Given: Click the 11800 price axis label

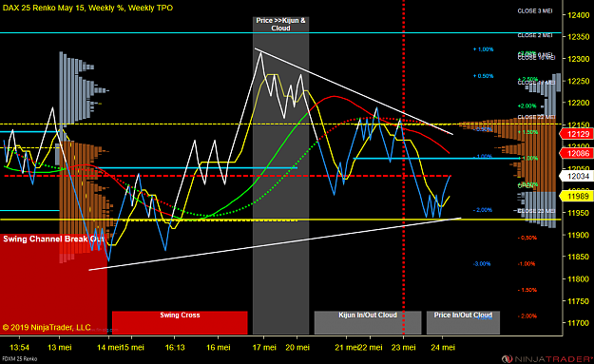Looking at the screenshot, I should coord(579,279).
